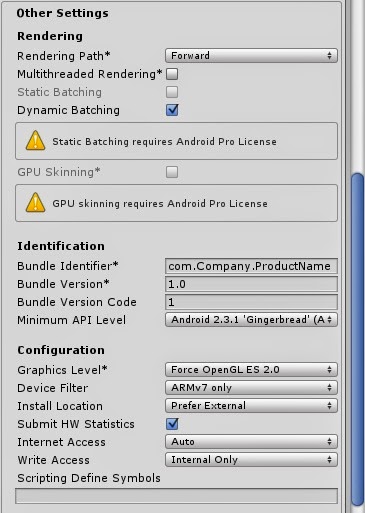The width and height of the screenshot is (365, 513).
Task: Click 'GPU skinning requires Android Pro License' message
Action: tap(160, 204)
